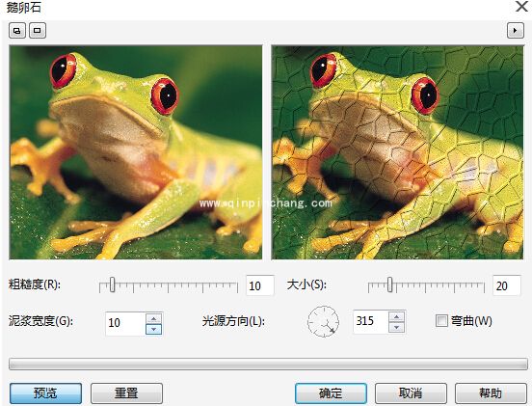
Task: Adjust the 大小 slider handle
Action: [x=389, y=284]
